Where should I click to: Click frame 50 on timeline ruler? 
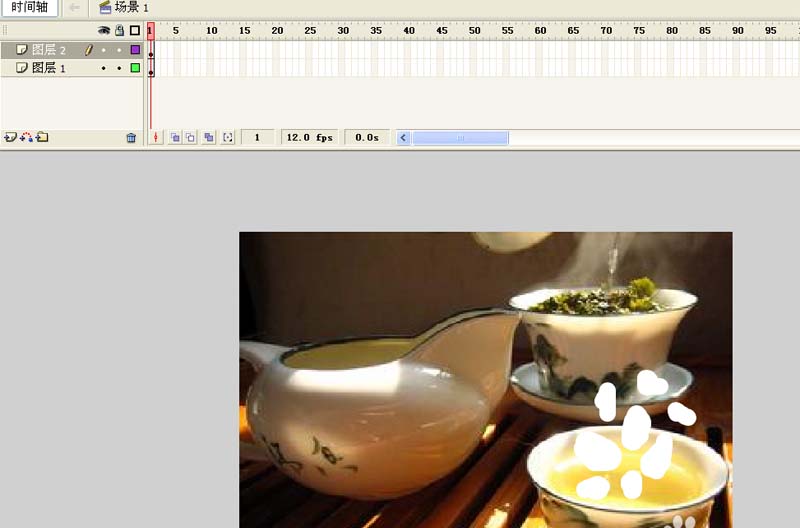point(474,31)
